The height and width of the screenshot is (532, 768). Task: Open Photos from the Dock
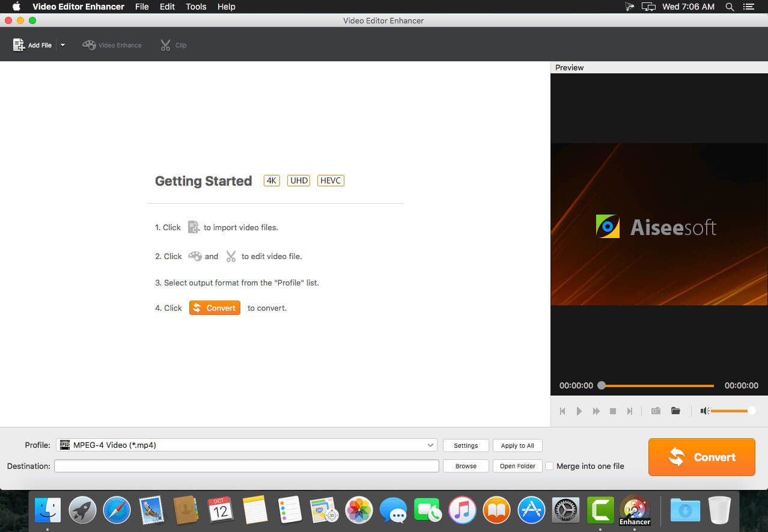(x=359, y=510)
